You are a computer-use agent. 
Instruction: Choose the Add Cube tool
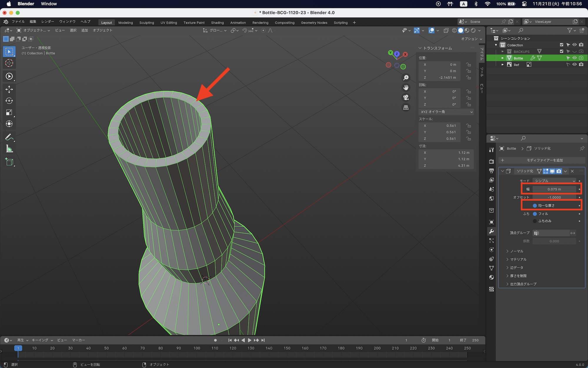coord(9,162)
